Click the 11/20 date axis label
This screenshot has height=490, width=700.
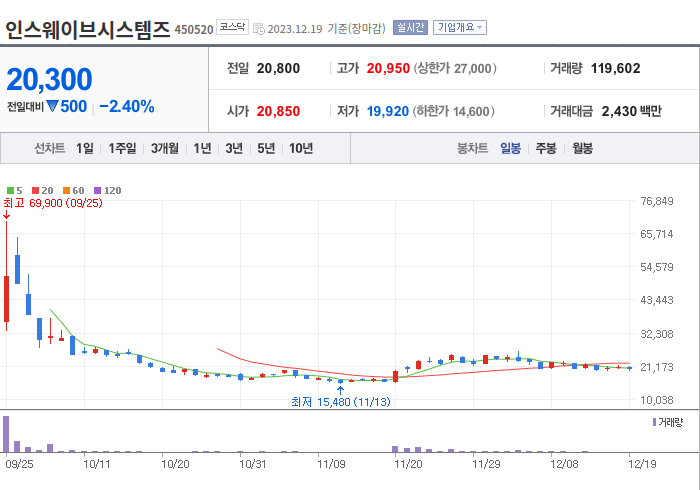pos(408,464)
